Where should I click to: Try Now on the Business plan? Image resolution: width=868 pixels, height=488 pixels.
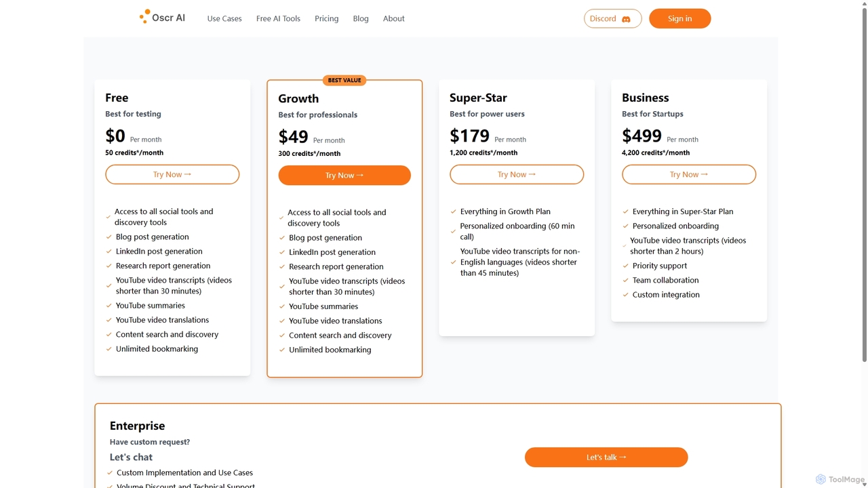(x=689, y=174)
